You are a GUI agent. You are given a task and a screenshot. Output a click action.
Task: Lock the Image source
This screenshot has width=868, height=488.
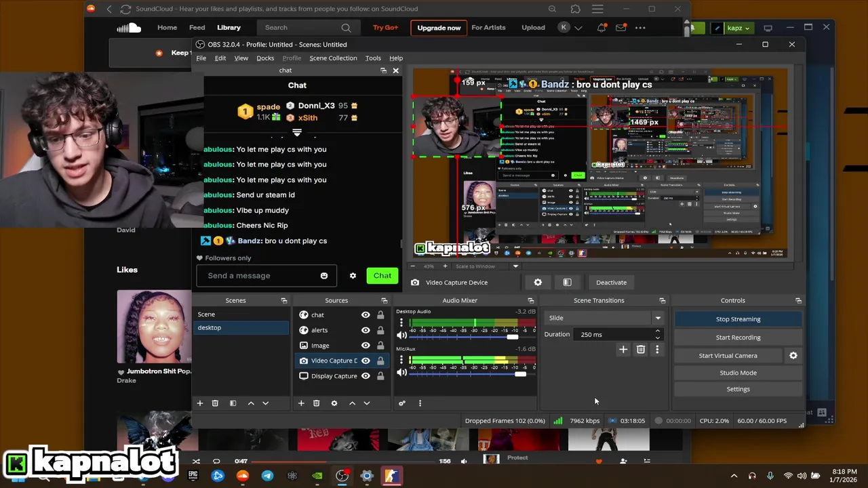380,346
